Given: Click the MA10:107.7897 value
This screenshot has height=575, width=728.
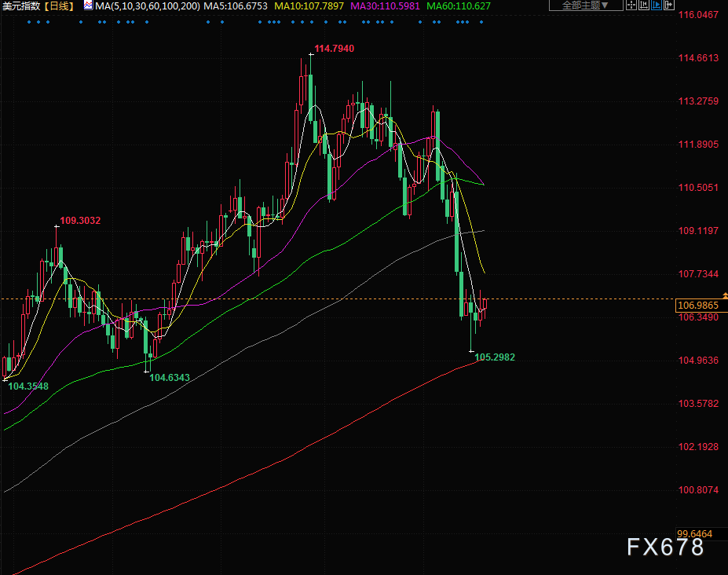Looking at the screenshot, I should point(309,6).
